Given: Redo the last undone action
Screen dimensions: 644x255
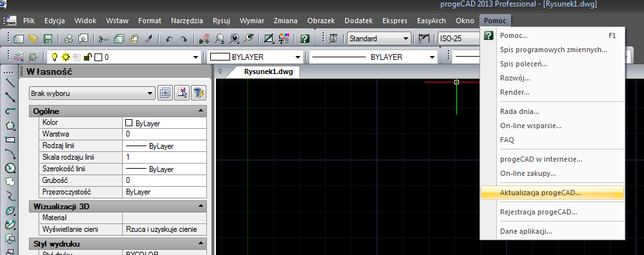Looking at the screenshot, I should (x=184, y=39).
